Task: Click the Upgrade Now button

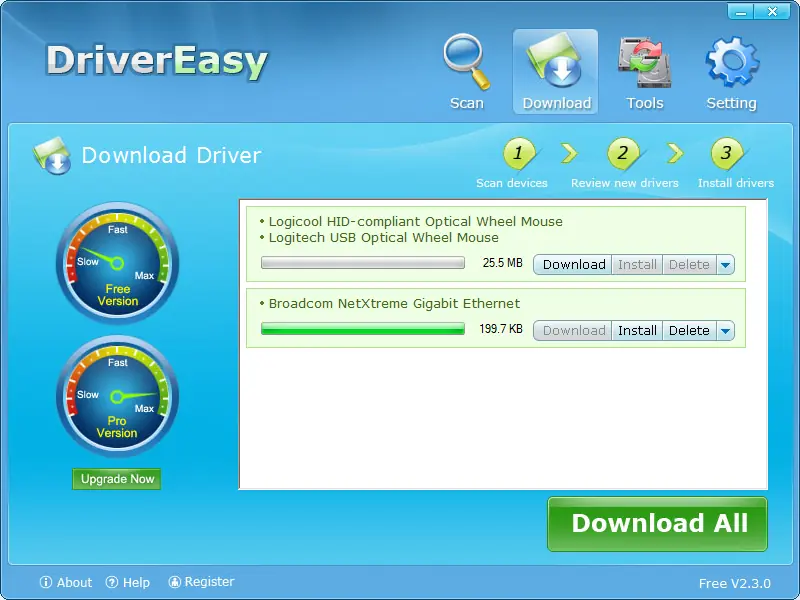Action: [x=117, y=479]
